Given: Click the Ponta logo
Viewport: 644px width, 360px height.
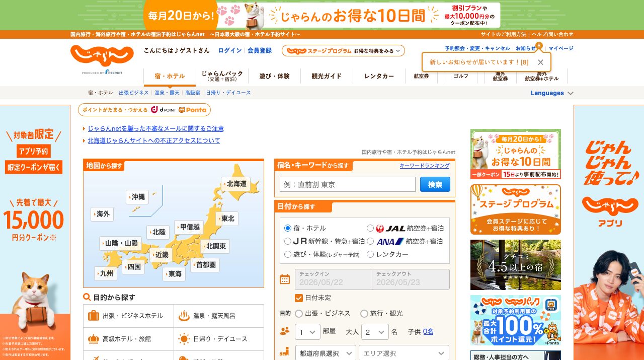Looking at the screenshot, I should pos(193,110).
